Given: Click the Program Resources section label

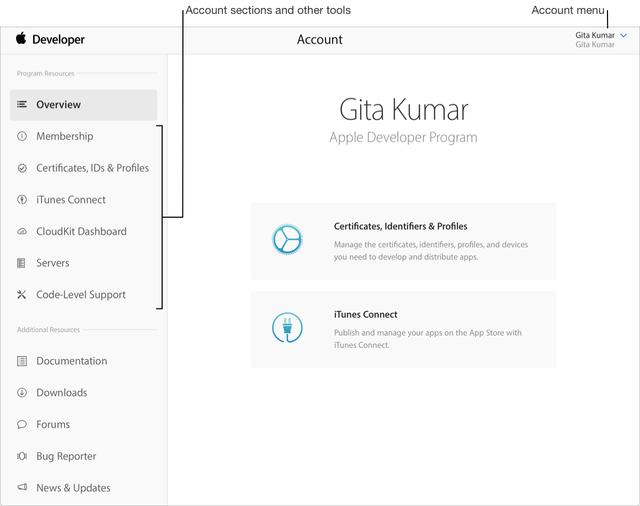Looking at the screenshot, I should coord(46,73).
